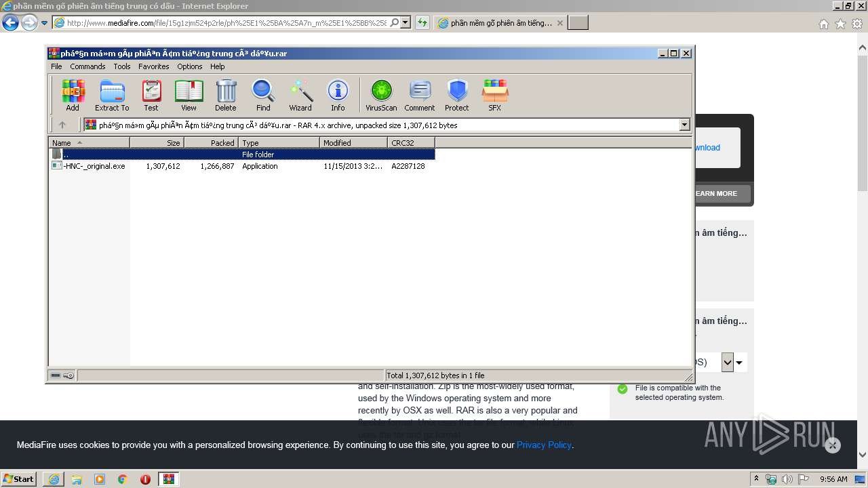Click the IE page vertical scrollbar
This screenshot has width=868, height=488.
pyautogui.click(x=863, y=251)
